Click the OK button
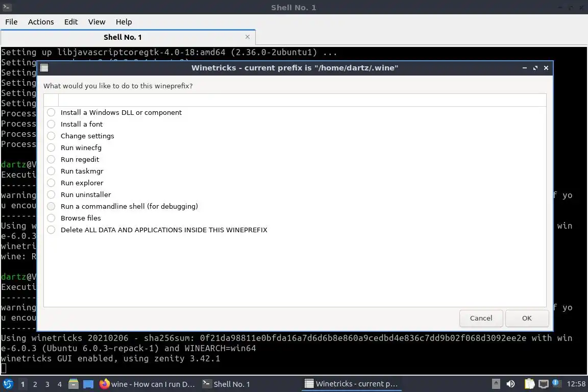 pyautogui.click(x=527, y=318)
